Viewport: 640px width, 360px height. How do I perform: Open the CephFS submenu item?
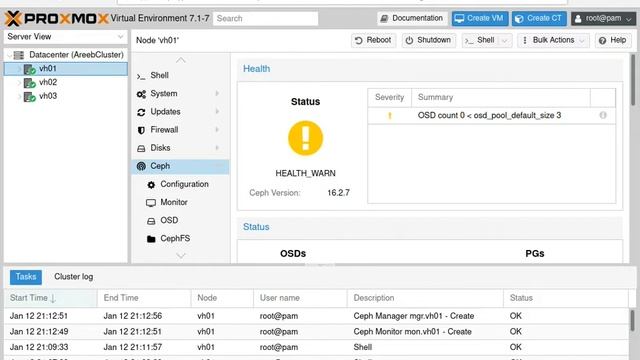pyautogui.click(x=180, y=238)
